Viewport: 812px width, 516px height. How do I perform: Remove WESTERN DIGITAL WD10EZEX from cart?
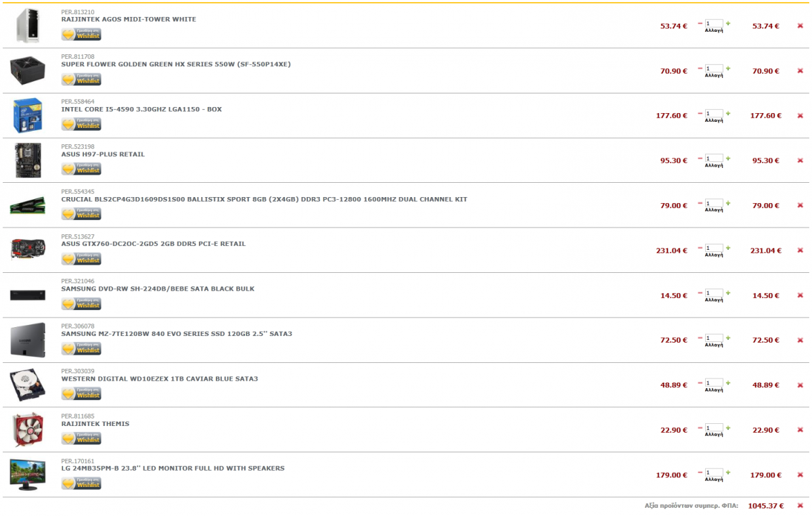point(800,385)
